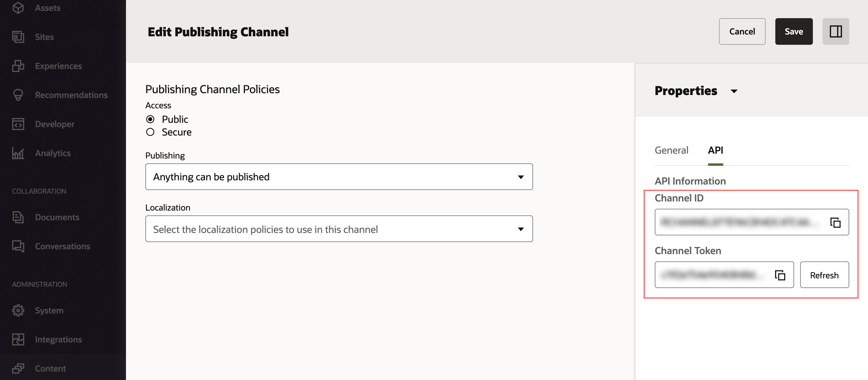Viewport: 868px width, 380px height.
Task: Copy the Channel Token via its icon
Action: coord(780,275)
